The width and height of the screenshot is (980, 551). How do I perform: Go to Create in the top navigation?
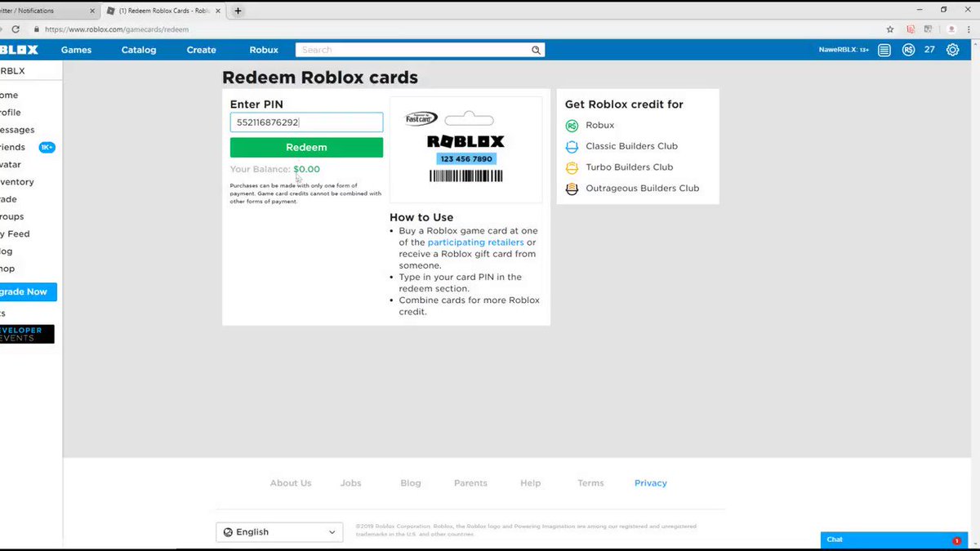pos(201,50)
